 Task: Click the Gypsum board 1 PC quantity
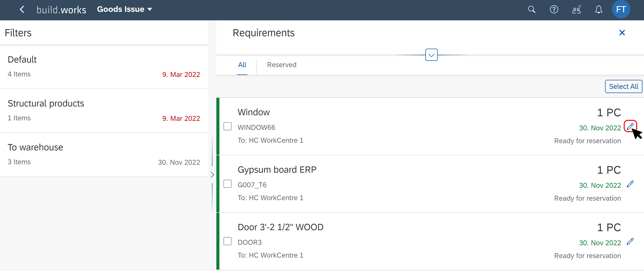[609, 170]
